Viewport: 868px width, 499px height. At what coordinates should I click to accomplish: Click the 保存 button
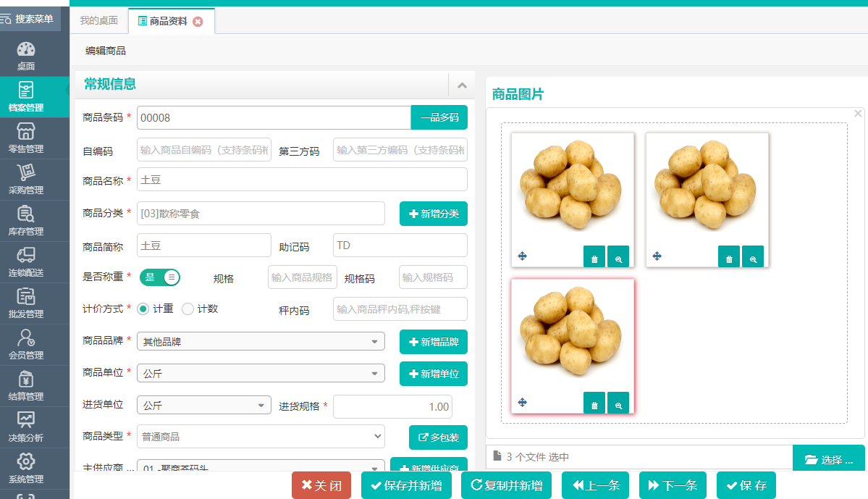coord(746,486)
